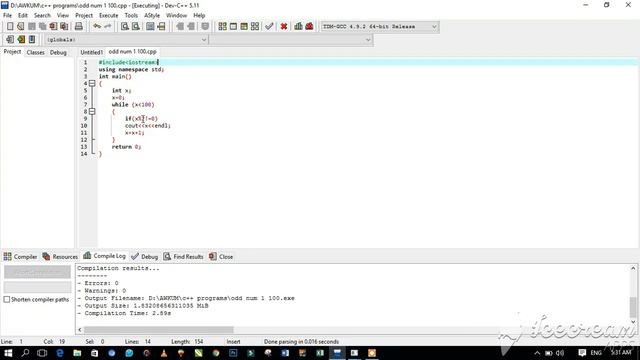The width and height of the screenshot is (640, 360).
Task: Open the Find Results bottom tab
Action: [x=183, y=256]
